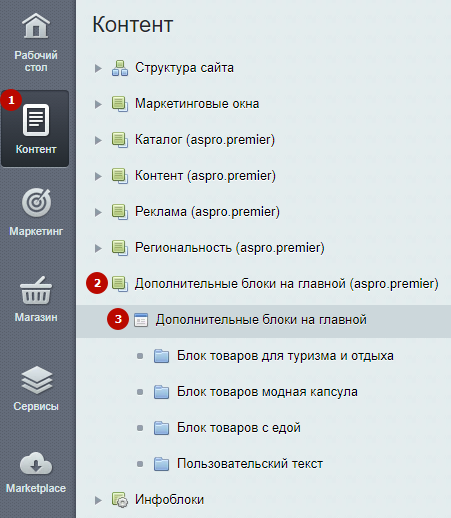The height and width of the screenshot is (518, 451).
Task: Open Маркетинг target icon
Action: point(36,203)
